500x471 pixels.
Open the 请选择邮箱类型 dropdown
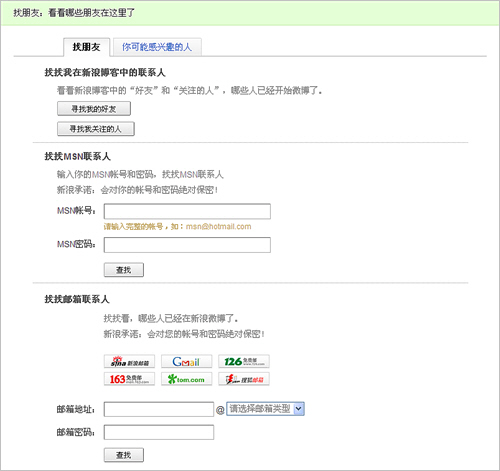[265, 409]
